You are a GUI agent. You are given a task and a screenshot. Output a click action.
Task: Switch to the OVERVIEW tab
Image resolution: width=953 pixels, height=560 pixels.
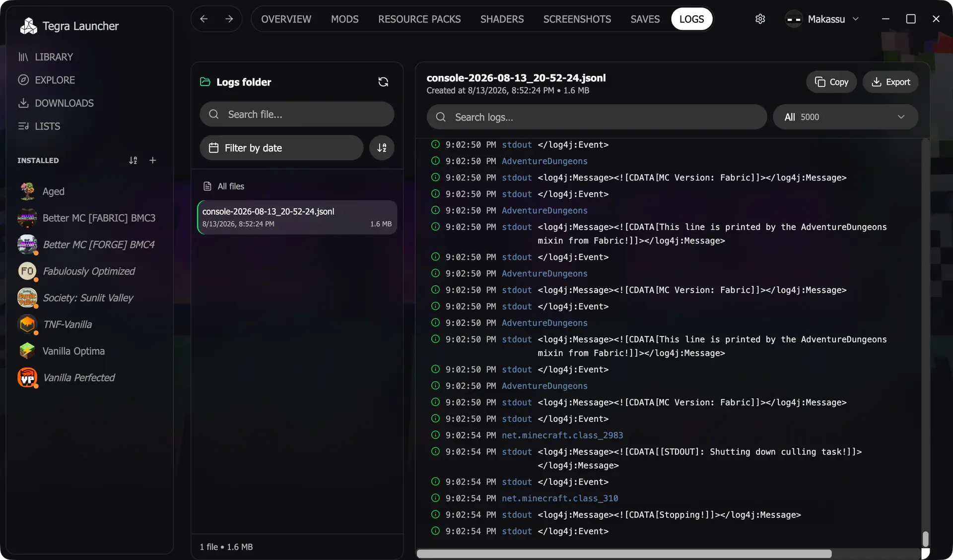click(286, 19)
